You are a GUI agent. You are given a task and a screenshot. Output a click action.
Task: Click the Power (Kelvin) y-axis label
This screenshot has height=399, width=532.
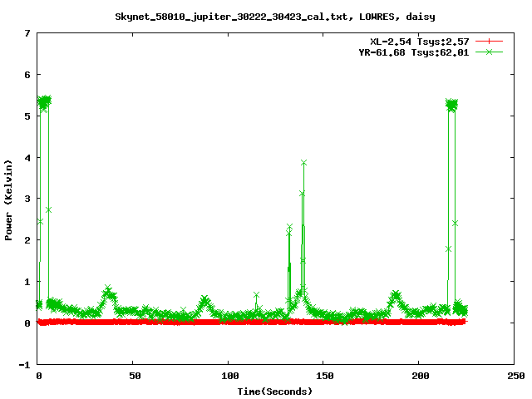pos(8,200)
